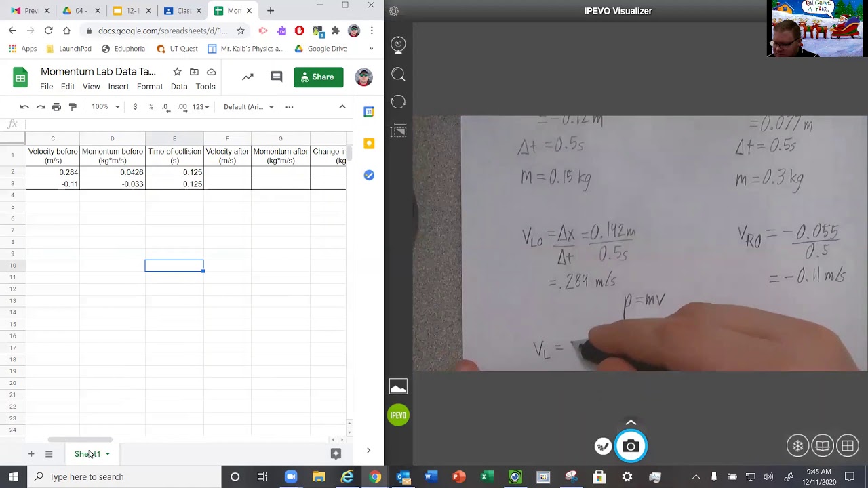Open the Google Tasks side panel
Viewport: 868px width, 488px height.
pyautogui.click(x=369, y=175)
